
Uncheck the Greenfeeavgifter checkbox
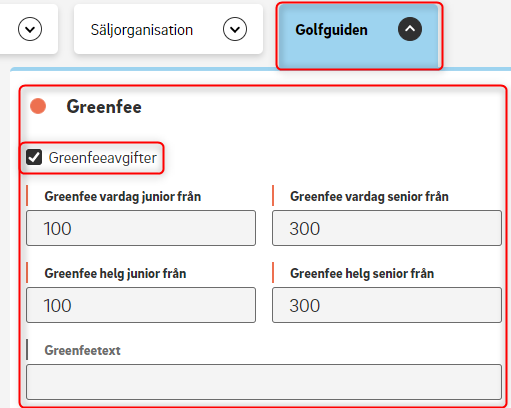34,157
